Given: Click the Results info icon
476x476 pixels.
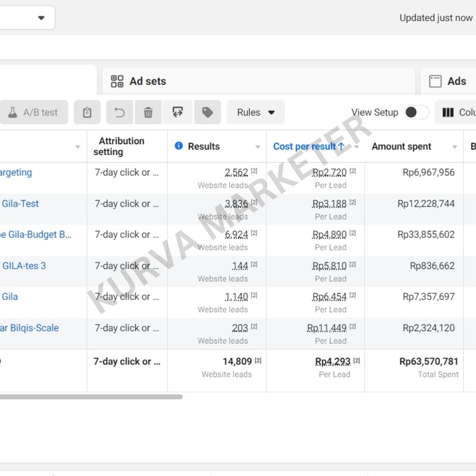Looking at the screenshot, I should pos(179,146).
